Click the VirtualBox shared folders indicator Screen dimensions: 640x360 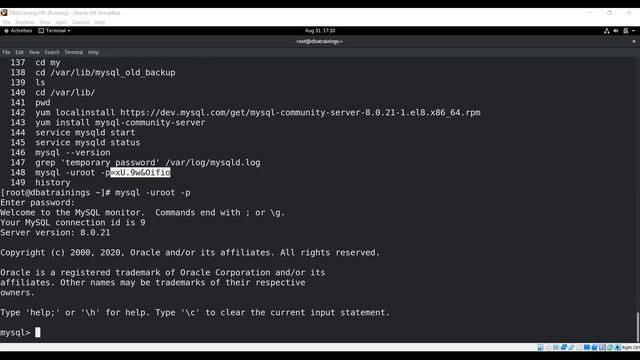click(579, 347)
